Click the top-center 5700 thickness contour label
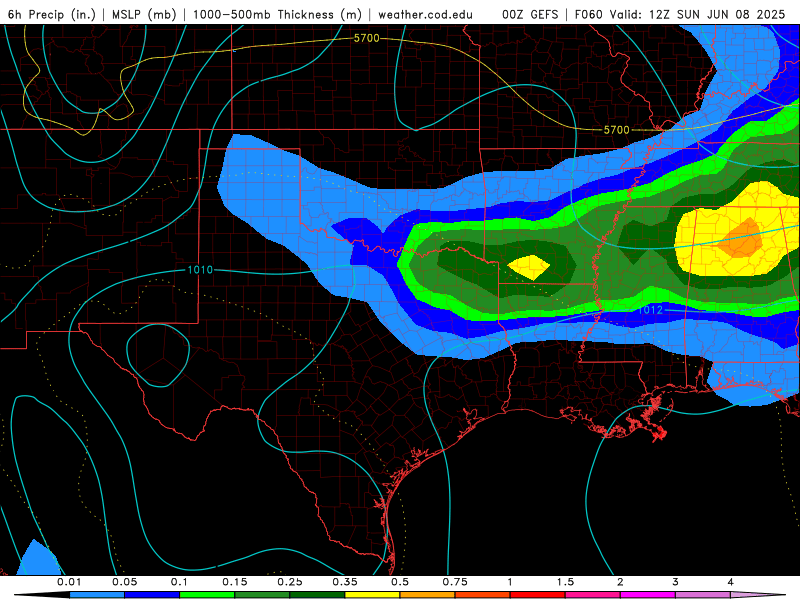The image size is (800, 600). 367,38
